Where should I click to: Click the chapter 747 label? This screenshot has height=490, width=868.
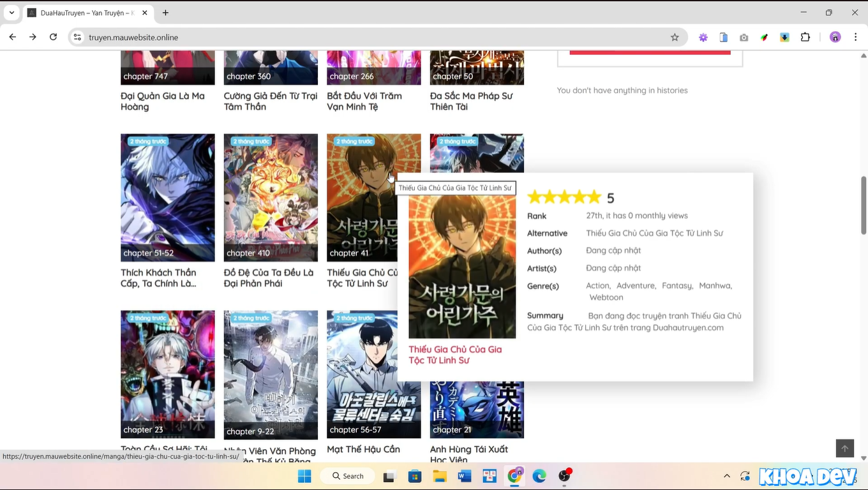click(x=146, y=77)
